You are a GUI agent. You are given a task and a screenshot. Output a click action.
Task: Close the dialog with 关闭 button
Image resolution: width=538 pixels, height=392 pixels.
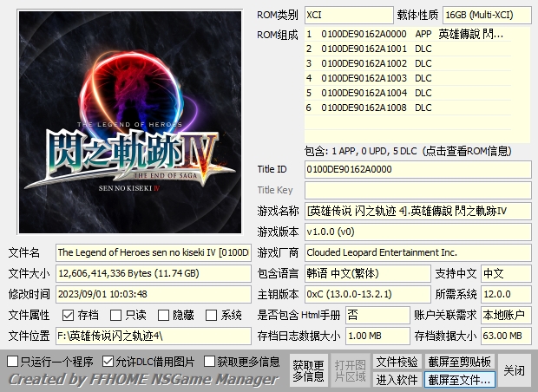(x=515, y=370)
